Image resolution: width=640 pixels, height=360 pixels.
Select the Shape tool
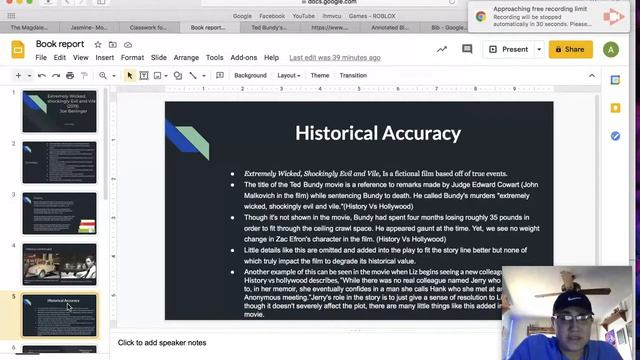[x=178, y=76]
